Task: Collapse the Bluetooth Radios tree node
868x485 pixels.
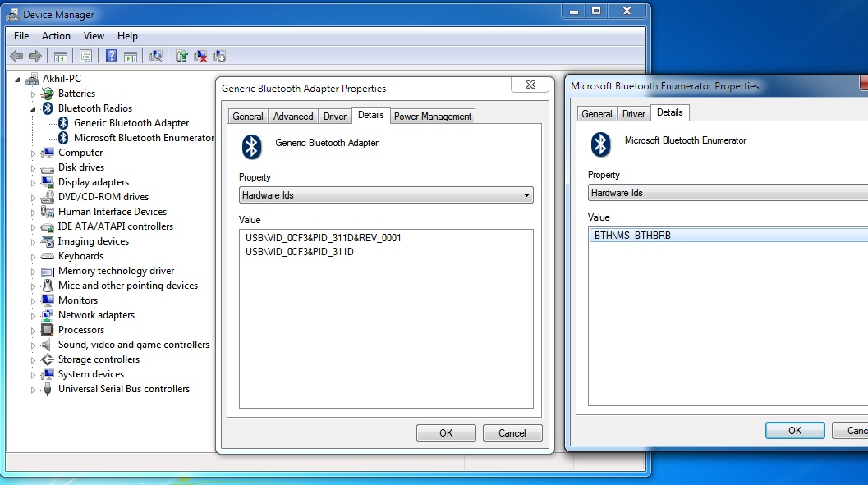Action: 34,108
